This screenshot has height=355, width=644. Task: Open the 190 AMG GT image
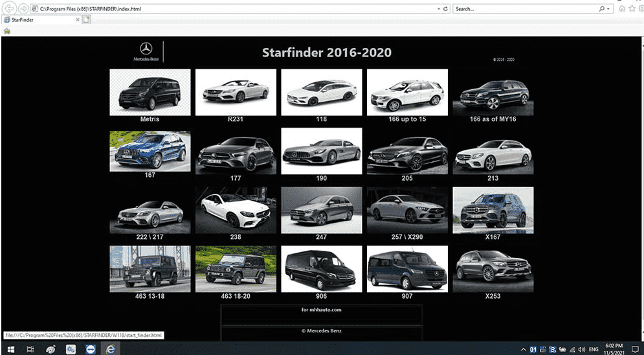coord(322,151)
